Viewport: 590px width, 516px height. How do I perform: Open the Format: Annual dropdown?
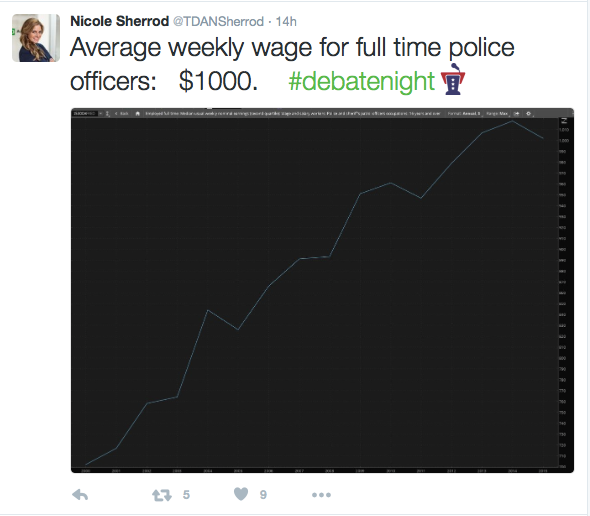click(465, 113)
